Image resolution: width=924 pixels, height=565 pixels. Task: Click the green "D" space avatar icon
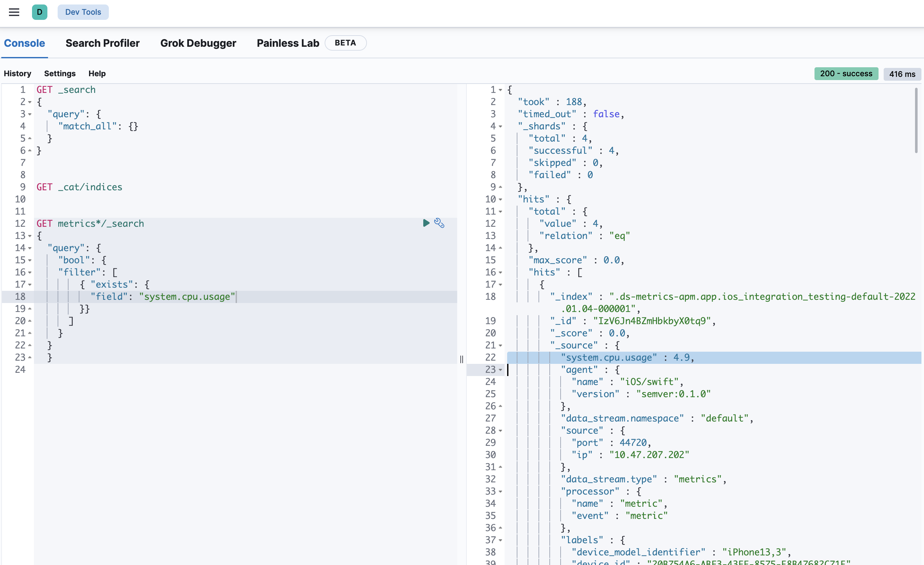coord(40,12)
